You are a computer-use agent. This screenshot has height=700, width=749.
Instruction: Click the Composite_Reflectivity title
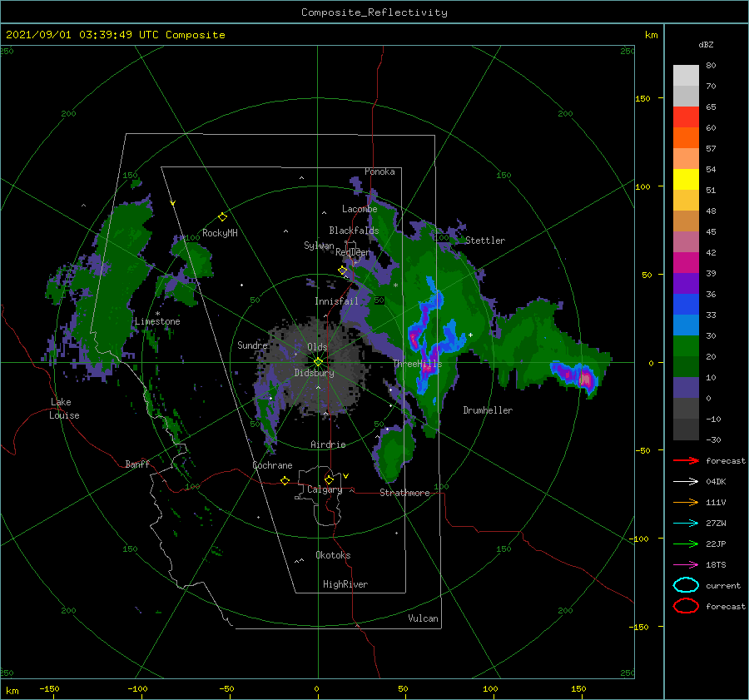click(x=374, y=12)
